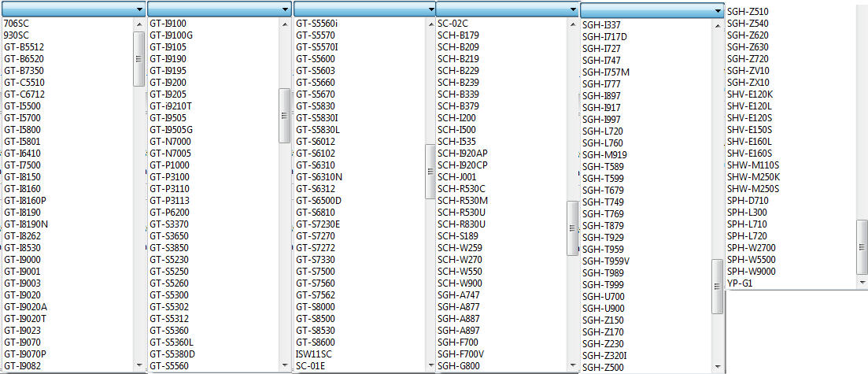This screenshot has width=868, height=374.
Task: Pick the SHV-E150S entry
Action: point(749,129)
